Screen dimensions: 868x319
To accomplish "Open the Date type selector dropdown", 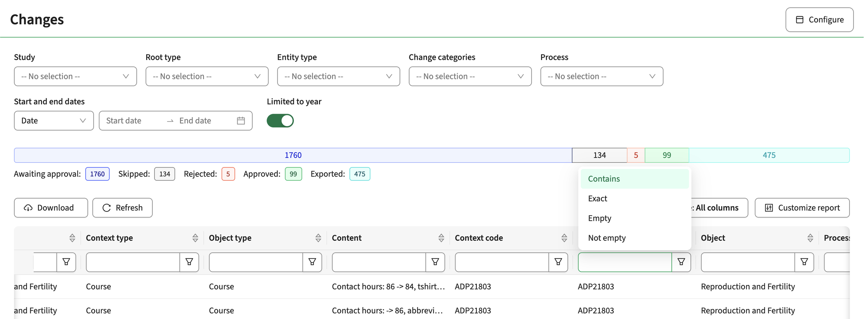I will (x=54, y=121).
